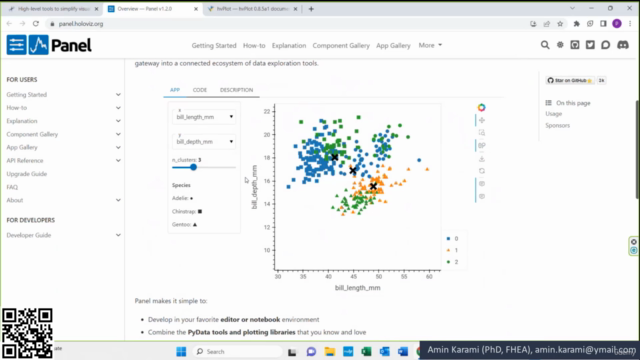
Task: Open How-to in top navigation
Action: (x=254, y=45)
